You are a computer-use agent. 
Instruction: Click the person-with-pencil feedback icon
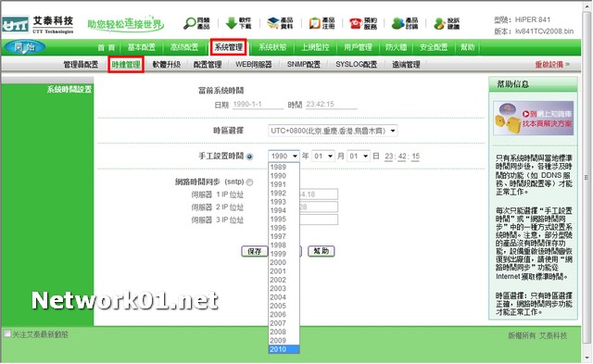coord(439,23)
